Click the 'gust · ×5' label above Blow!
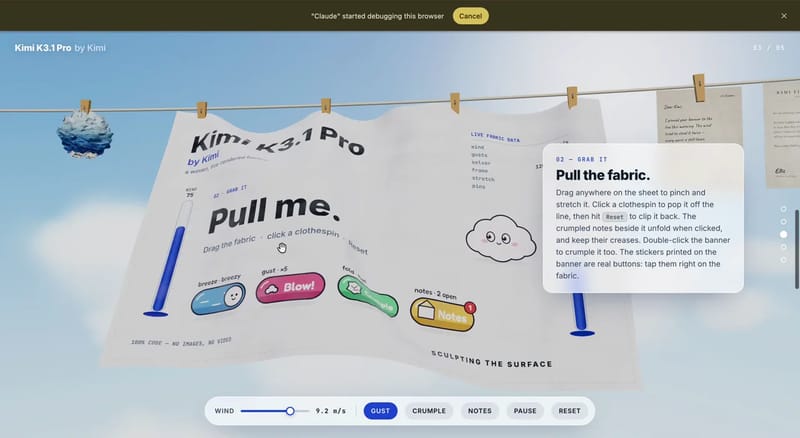This screenshot has width=800, height=438. pyautogui.click(x=274, y=271)
